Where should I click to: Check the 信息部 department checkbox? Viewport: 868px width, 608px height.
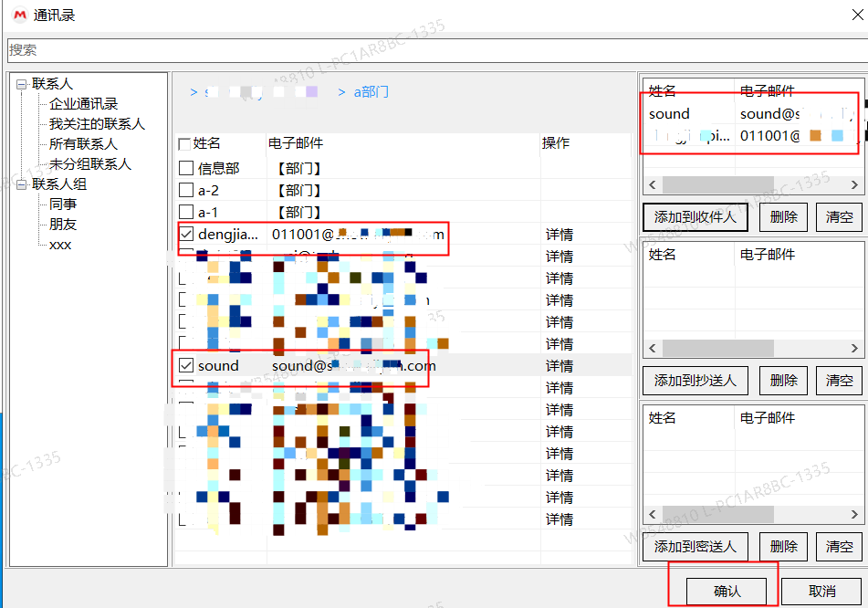coord(186,168)
